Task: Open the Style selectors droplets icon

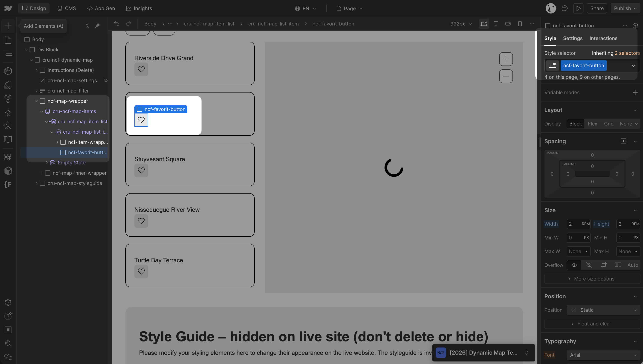Action: (x=8, y=98)
